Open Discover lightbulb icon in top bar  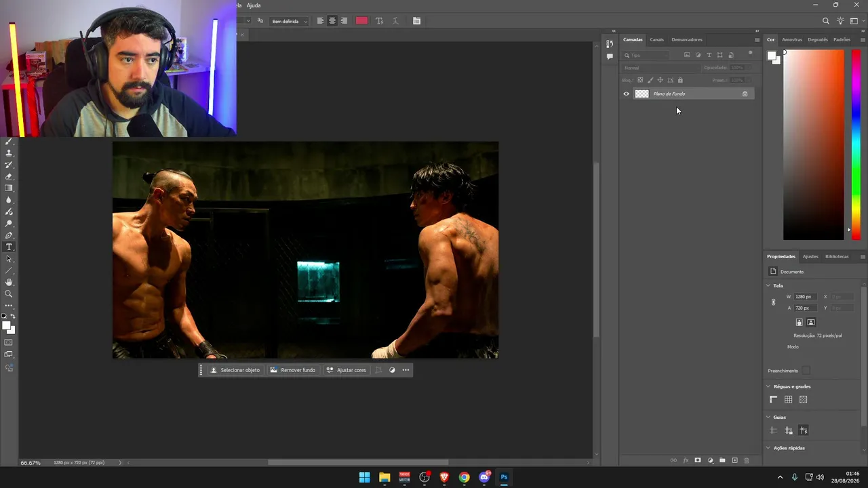pyautogui.click(x=840, y=21)
